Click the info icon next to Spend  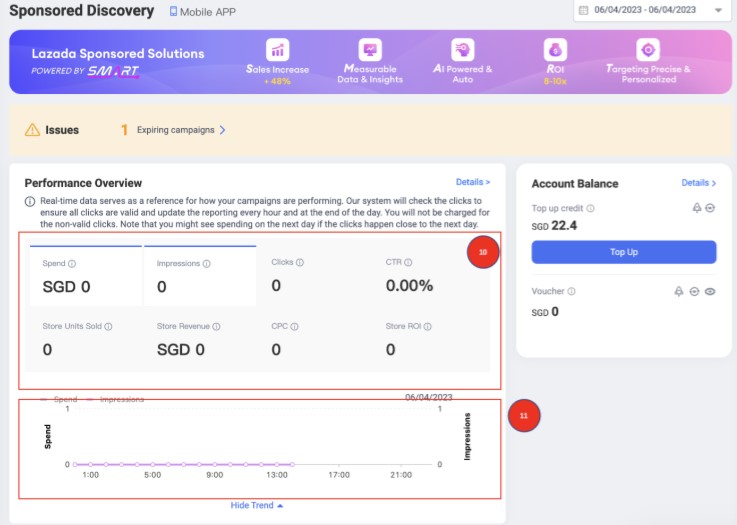(x=73, y=264)
